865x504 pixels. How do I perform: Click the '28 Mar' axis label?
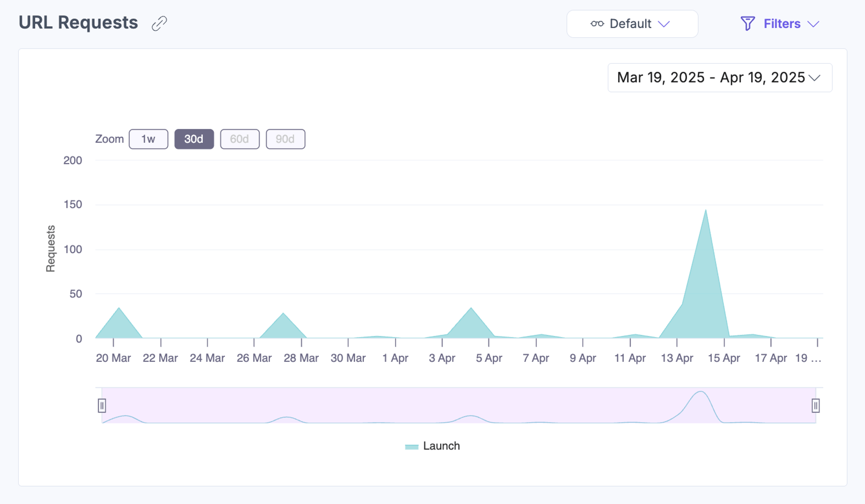point(301,358)
